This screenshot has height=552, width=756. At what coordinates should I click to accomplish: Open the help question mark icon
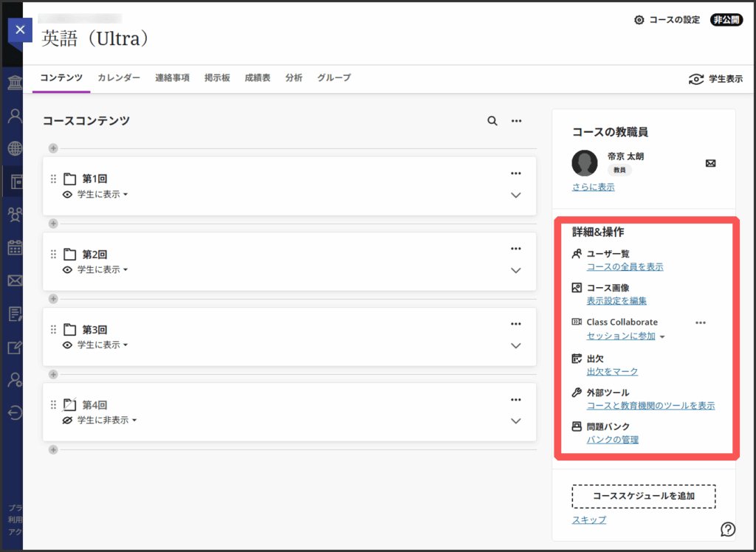[x=728, y=528]
